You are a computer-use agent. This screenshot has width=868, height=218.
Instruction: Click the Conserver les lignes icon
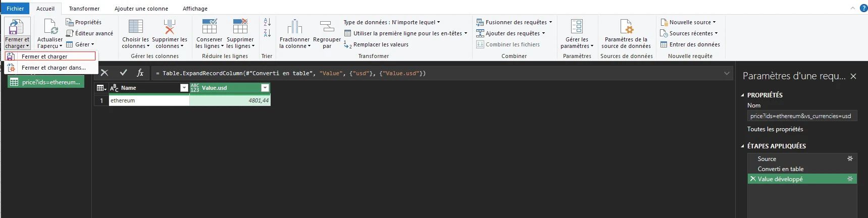point(209,27)
